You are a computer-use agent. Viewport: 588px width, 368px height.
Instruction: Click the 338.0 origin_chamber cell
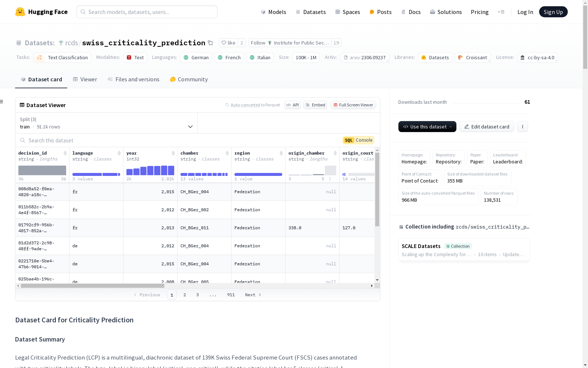[312, 228]
